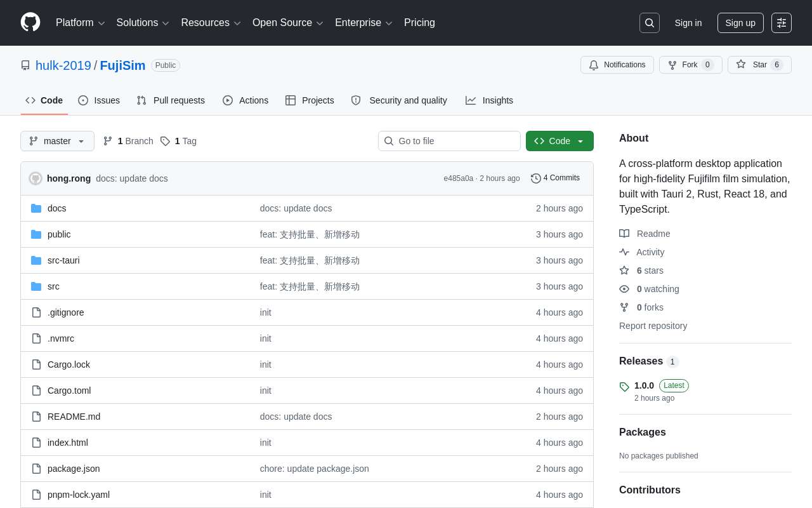Click the Cargo.lock file icon

tap(36, 364)
